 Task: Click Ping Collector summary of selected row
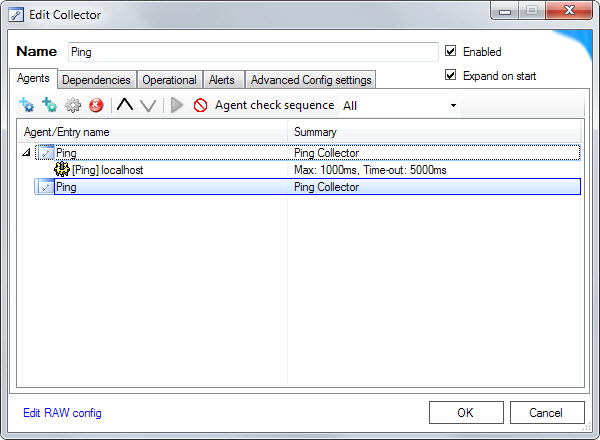(x=326, y=187)
